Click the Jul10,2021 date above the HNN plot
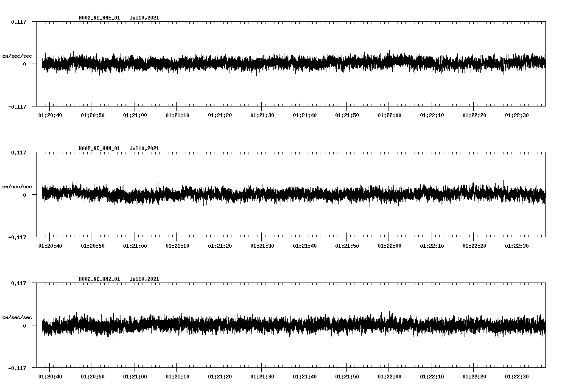This screenshot has width=576, height=392. pyautogui.click(x=144, y=148)
